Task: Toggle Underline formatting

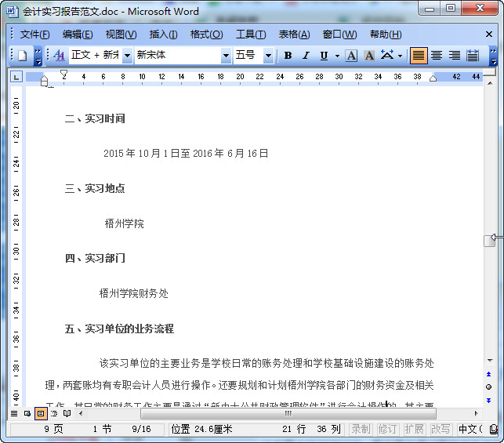Action: [x=324, y=56]
